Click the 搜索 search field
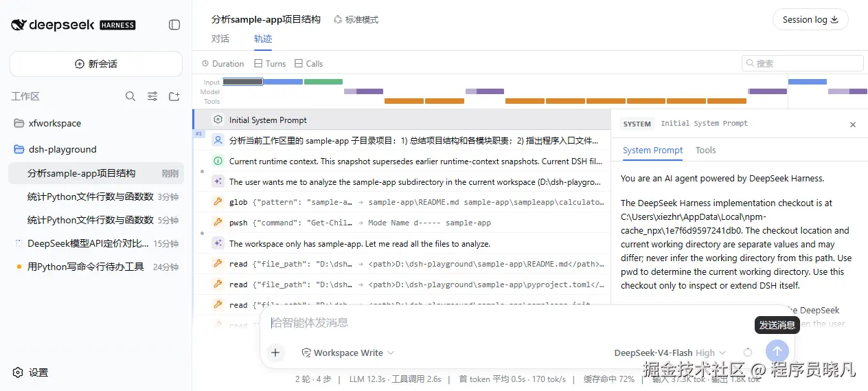The image size is (868, 391). (802, 63)
